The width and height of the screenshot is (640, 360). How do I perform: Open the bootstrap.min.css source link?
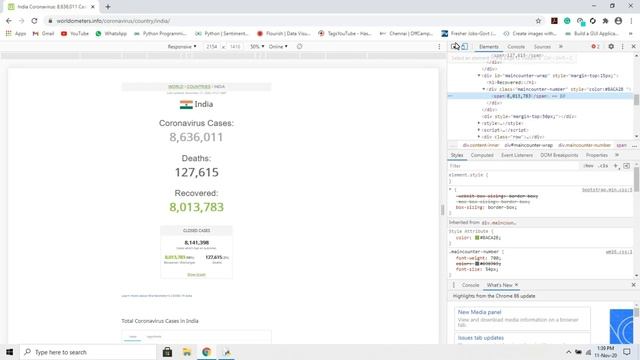click(x=607, y=190)
